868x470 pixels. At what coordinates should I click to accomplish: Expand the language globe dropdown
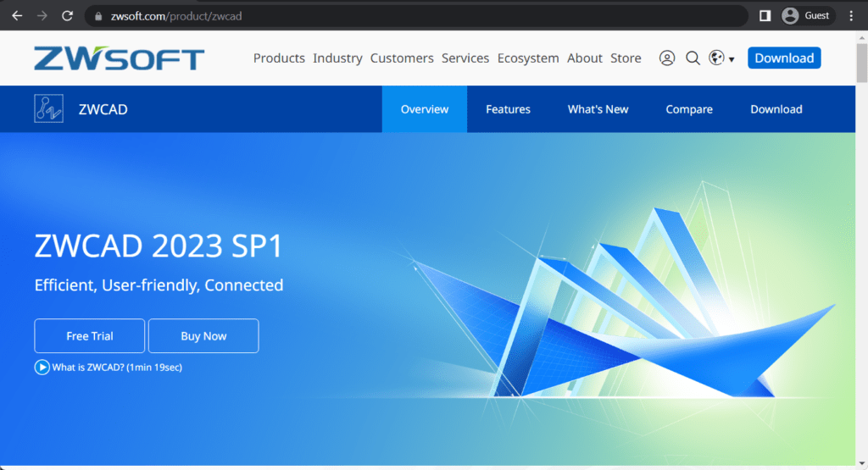(x=721, y=58)
